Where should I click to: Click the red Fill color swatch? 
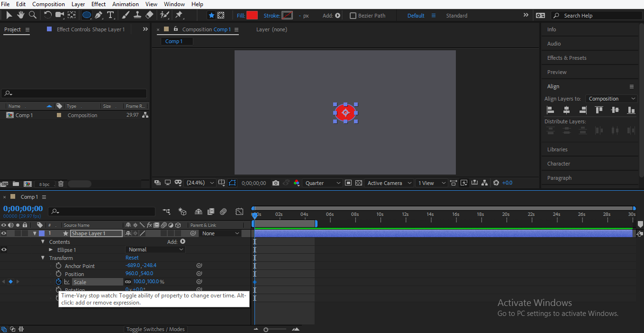tap(252, 16)
